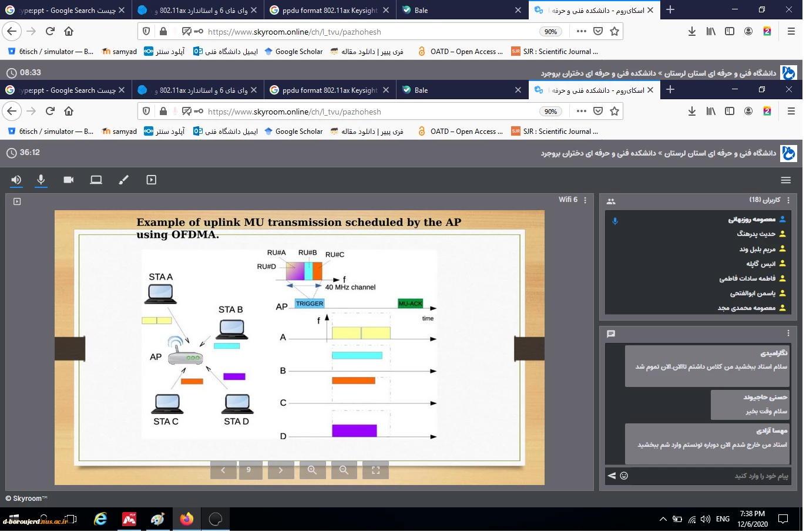The image size is (806, 532).
Task: Open a new tab with upper plus button
Action: [x=670, y=10]
